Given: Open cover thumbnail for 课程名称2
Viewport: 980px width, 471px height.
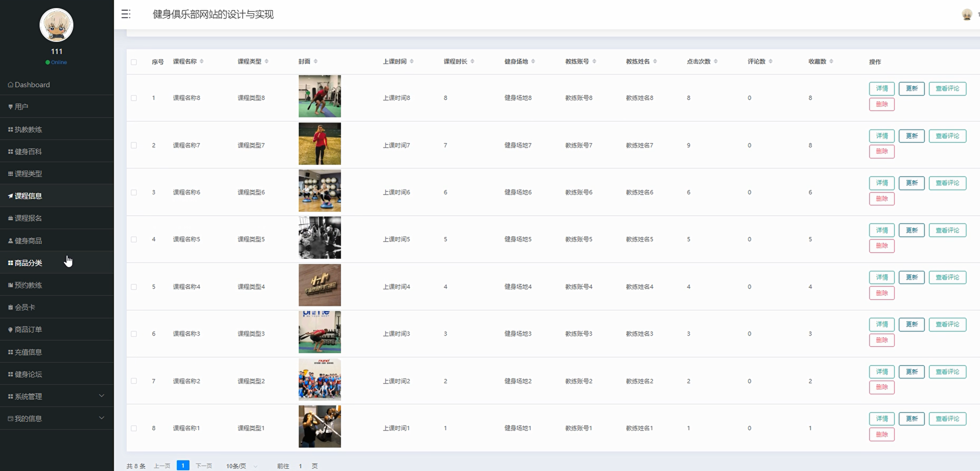Looking at the screenshot, I should click(x=320, y=380).
